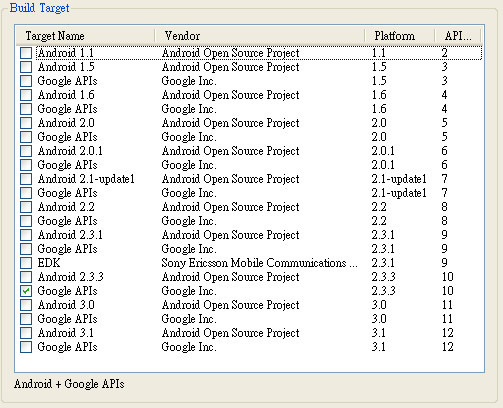Sort by Target Name column header
503x408 pixels.
click(85, 36)
